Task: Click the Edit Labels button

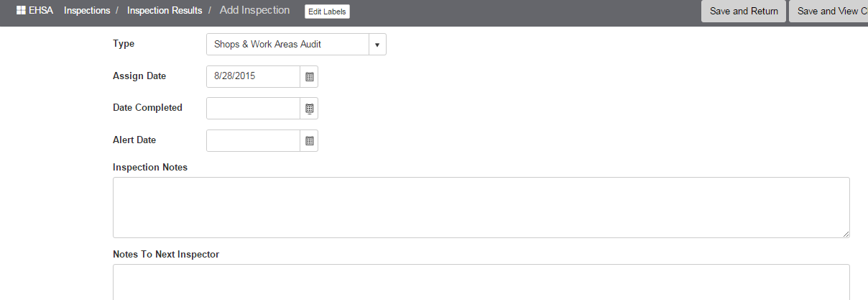Action: pos(327,12)
